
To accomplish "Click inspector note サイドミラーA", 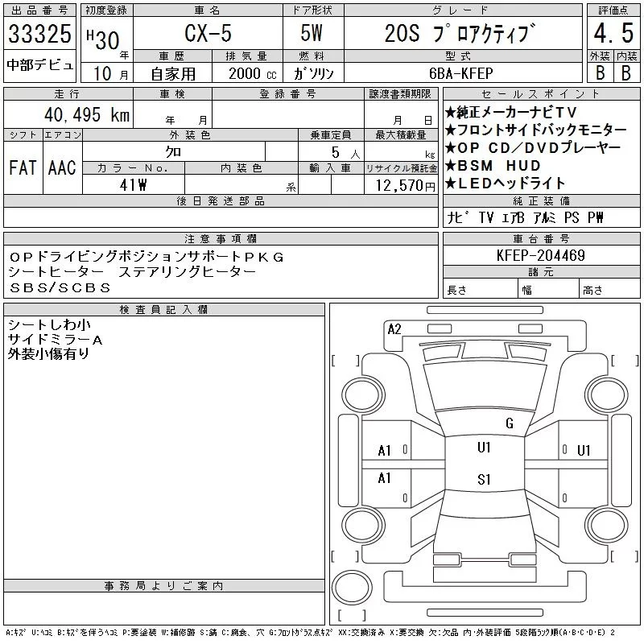I will tap(55, 340).
